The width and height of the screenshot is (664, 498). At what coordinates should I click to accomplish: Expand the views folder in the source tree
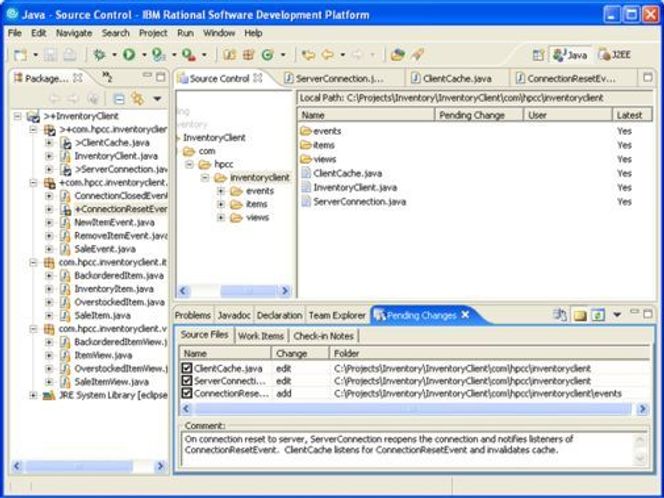[221, 218]
